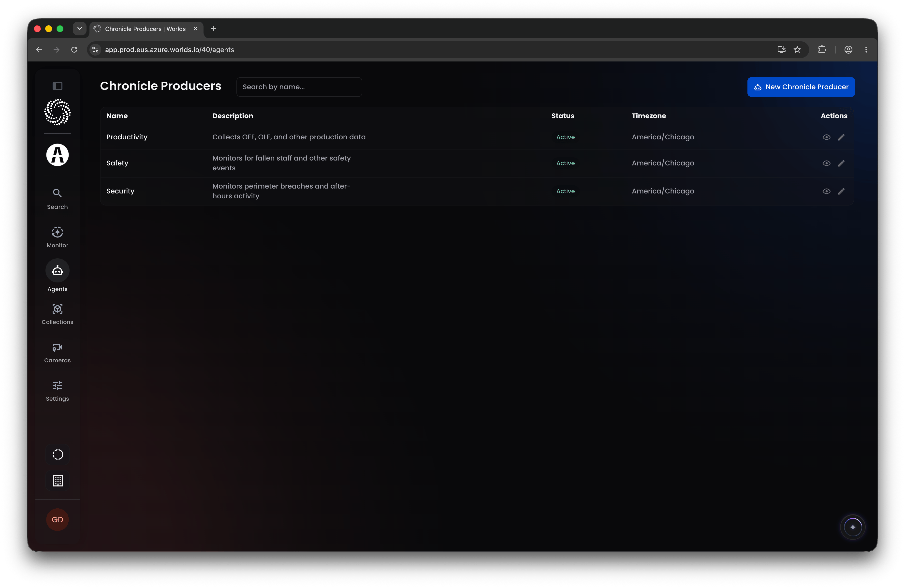
Task: Click the Status column header
Action: tap(562, 116)
